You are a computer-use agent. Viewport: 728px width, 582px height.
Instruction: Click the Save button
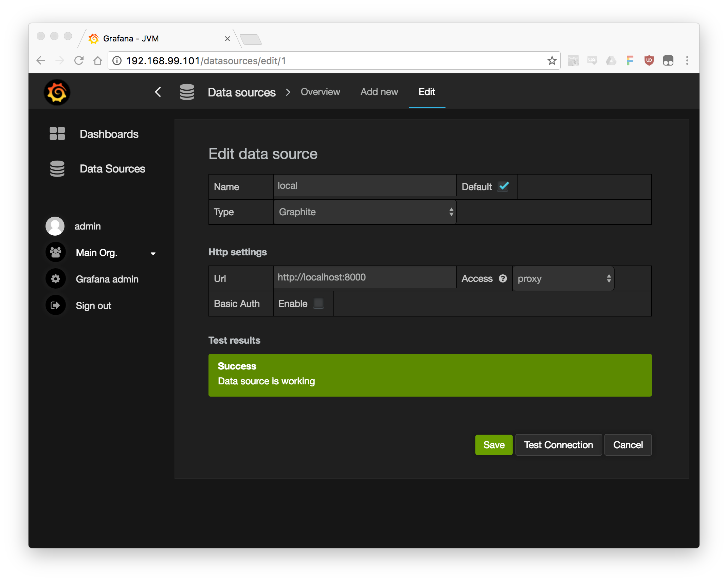click(494, 445)
